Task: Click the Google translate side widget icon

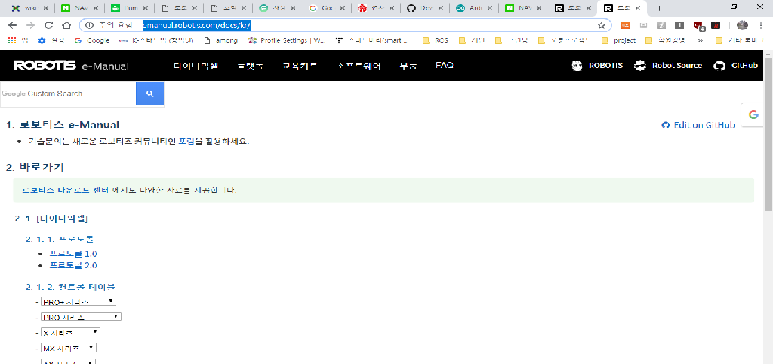Action: (x=753, y=114)
